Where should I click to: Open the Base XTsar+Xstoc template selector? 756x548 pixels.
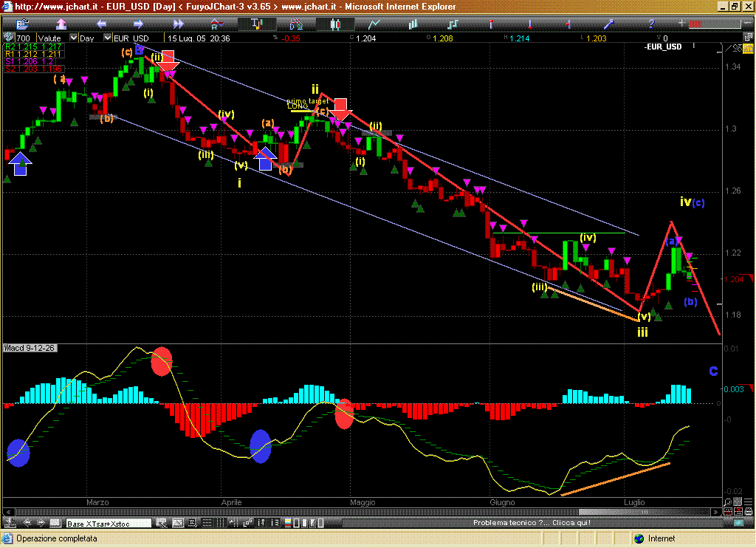point(108,524)
